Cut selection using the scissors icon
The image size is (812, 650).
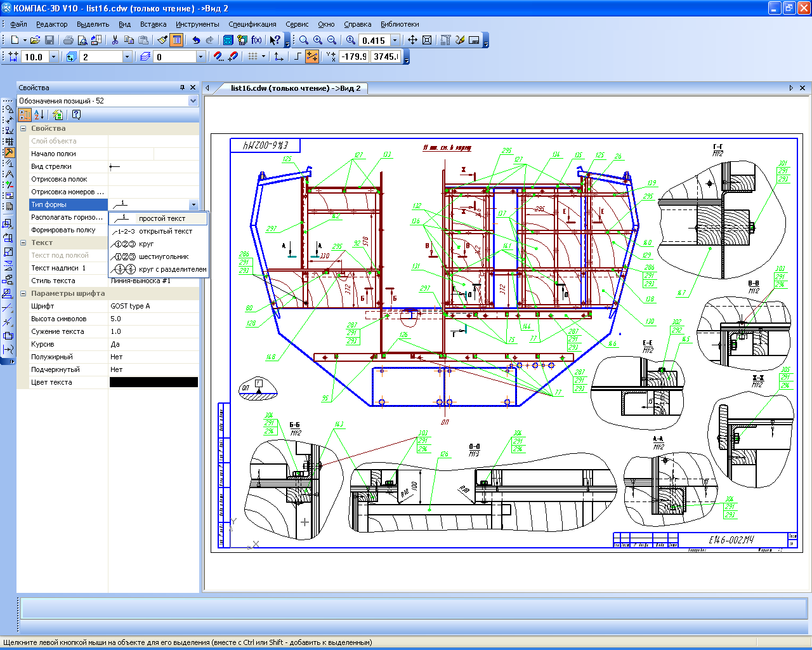(x=115, y=40)
